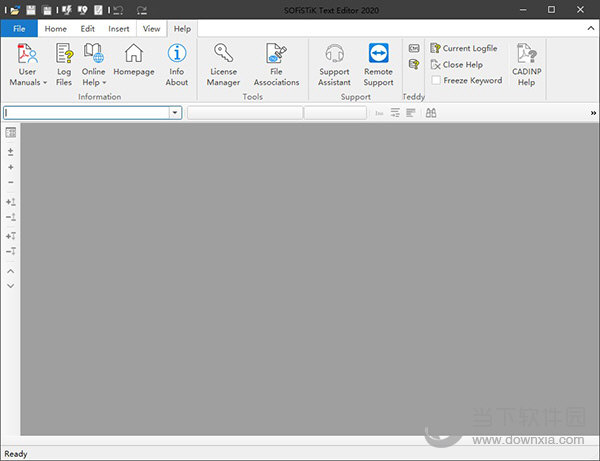This screenshot has width=600, height=461.
Task: Launch Remote Support via TeamViewer icon
Action: pyautogui.click(x=378, y=64)
